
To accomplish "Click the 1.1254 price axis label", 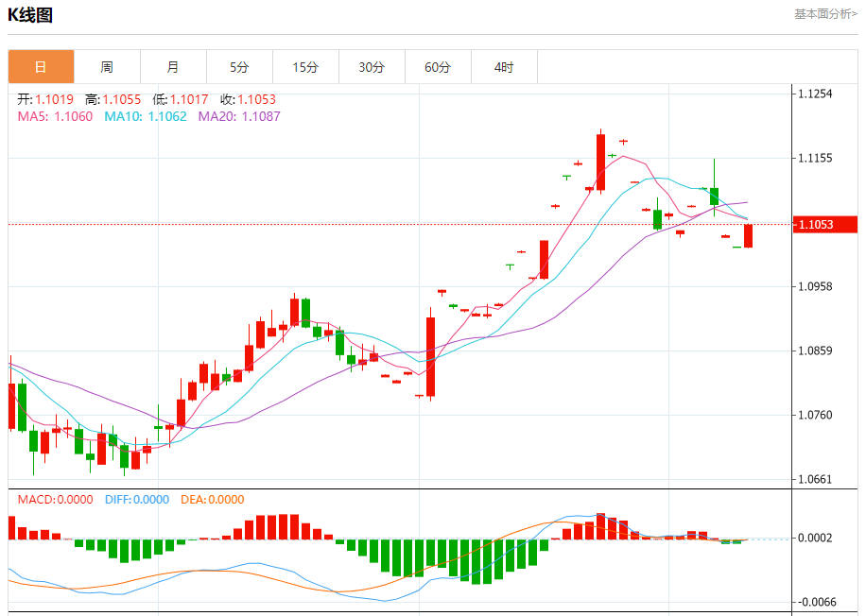I will (x=815, y=94).
